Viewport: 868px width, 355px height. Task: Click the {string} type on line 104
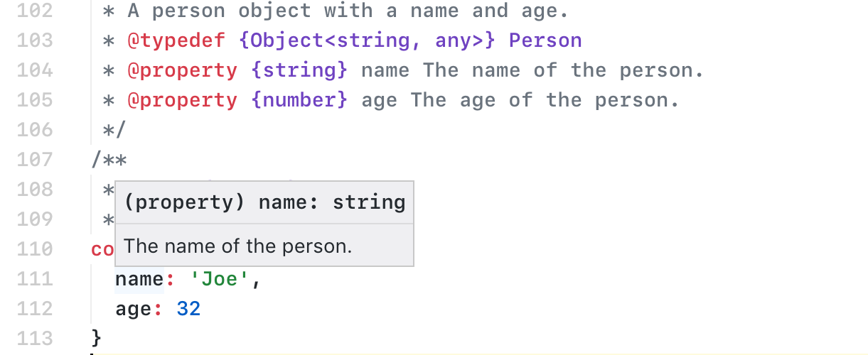[299, 70]
